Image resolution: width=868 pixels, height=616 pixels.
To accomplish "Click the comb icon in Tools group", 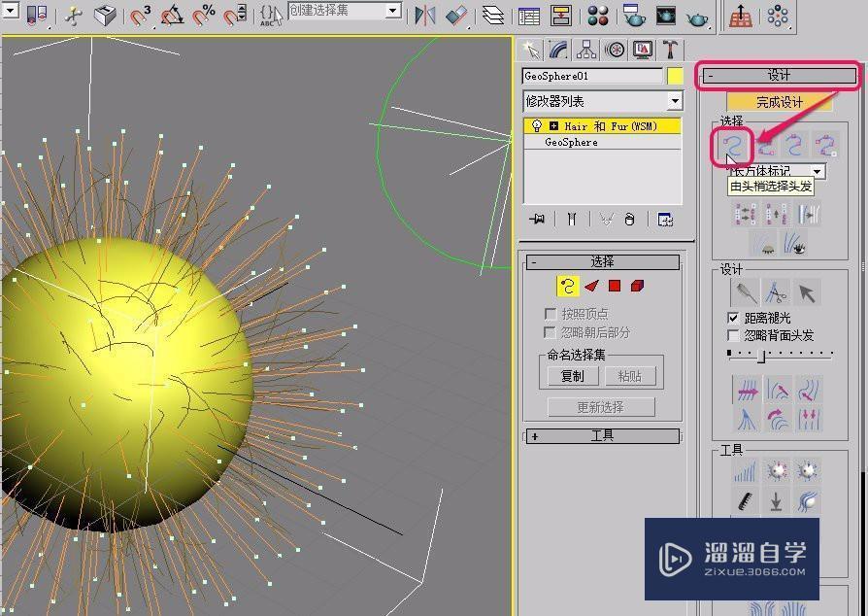I will [745, 501].
